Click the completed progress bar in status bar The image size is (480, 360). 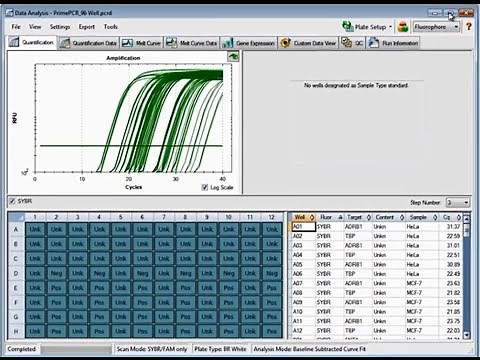click(76, 349)
